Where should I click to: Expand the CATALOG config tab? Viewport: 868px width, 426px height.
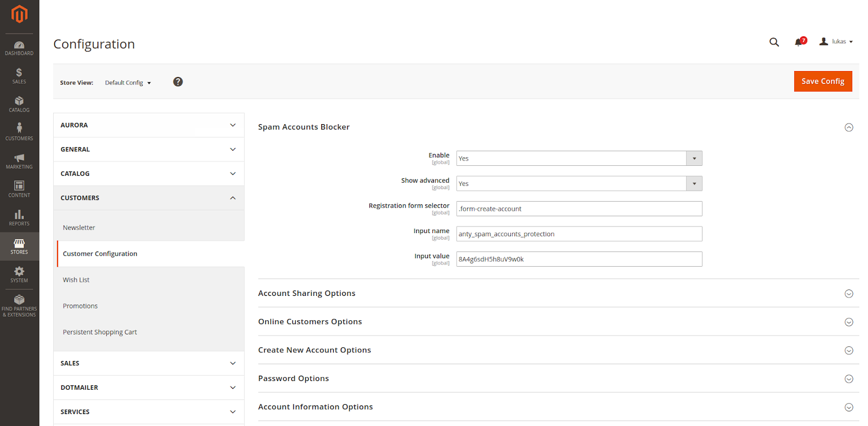click(149, 174)
